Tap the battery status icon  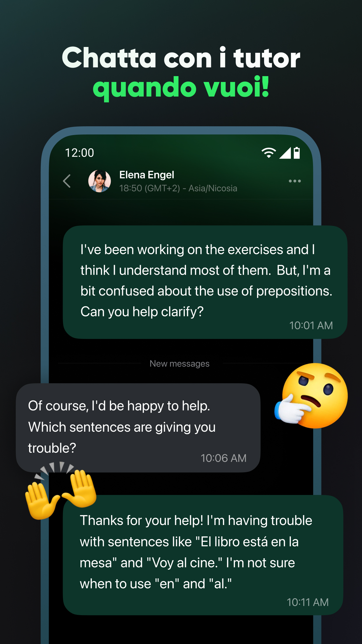(x=297, y=153)
